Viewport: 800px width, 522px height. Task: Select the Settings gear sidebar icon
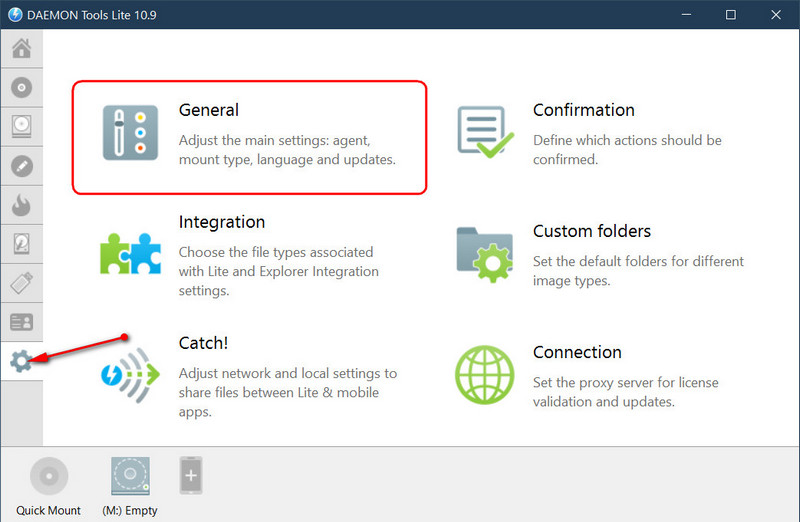[x=21, y=361]
